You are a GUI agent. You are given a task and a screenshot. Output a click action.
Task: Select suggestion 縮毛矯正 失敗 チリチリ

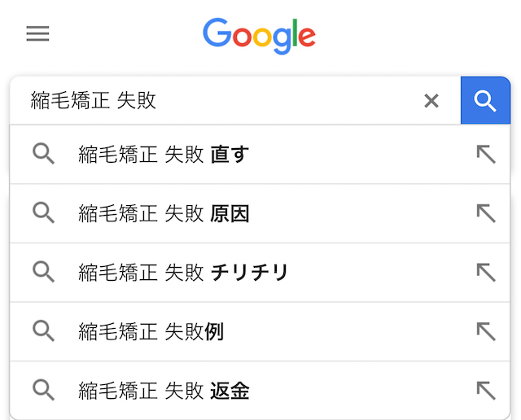(x=260, y=273)
